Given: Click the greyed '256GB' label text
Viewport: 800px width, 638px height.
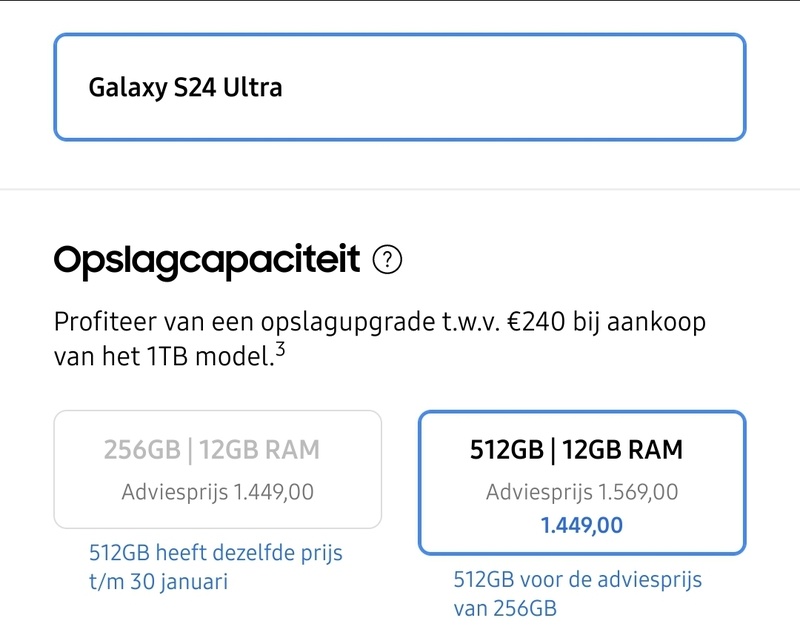Looking at the screenshot, I should click(x=143, y=450).
